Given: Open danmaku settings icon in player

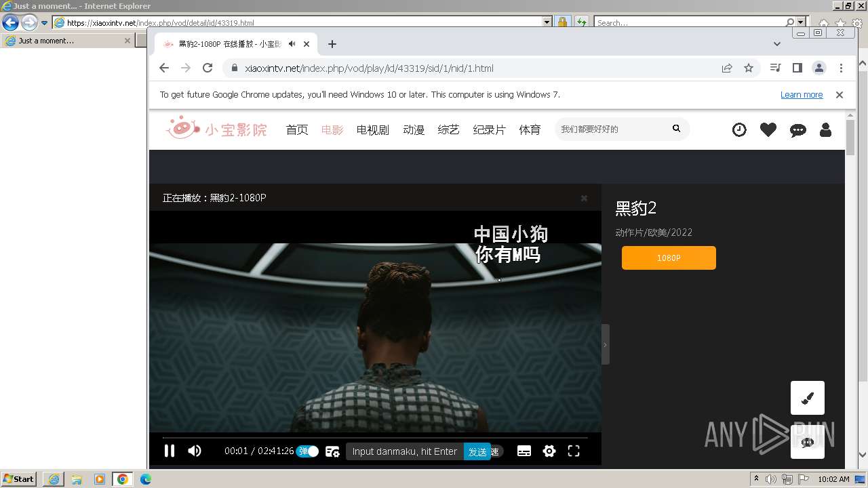Looking at the screenshot, I should [332, 451].
